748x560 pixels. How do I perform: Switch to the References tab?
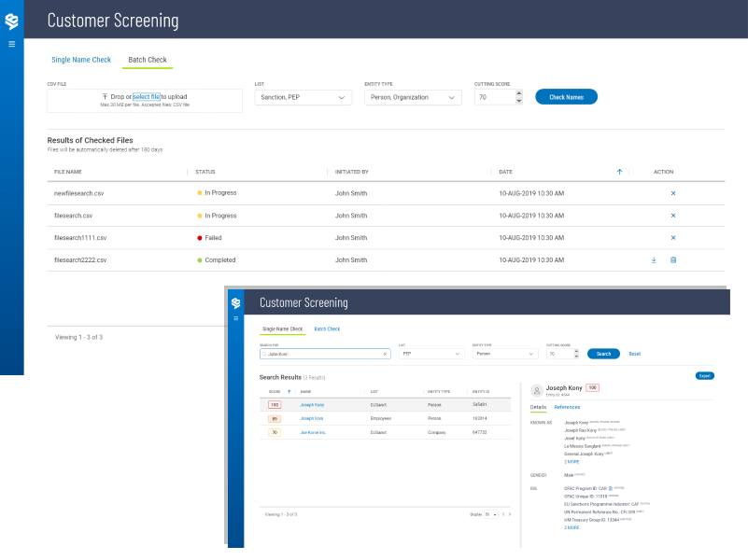tap(567, 408)
